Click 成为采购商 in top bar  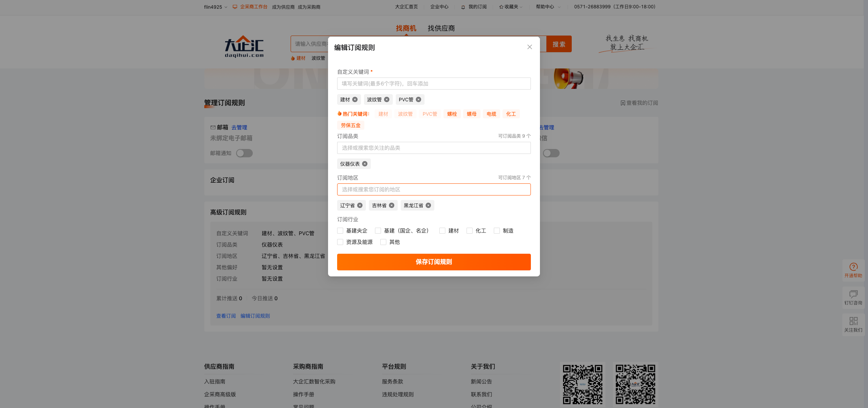tap(309, 7)
